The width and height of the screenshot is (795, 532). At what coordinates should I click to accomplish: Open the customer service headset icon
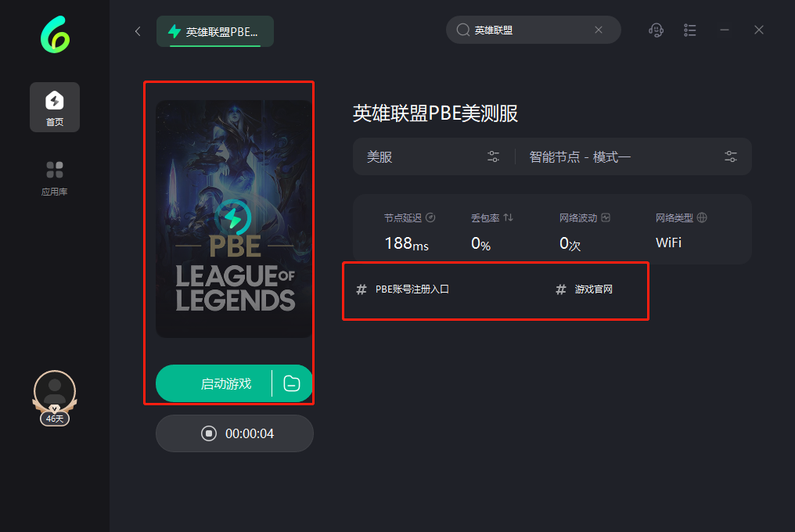tap(656, 31)
